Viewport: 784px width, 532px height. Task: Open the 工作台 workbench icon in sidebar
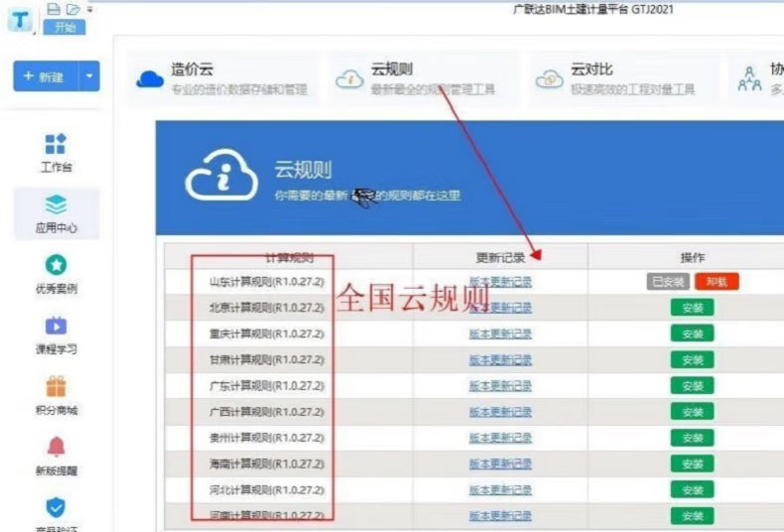coord(56,145)
